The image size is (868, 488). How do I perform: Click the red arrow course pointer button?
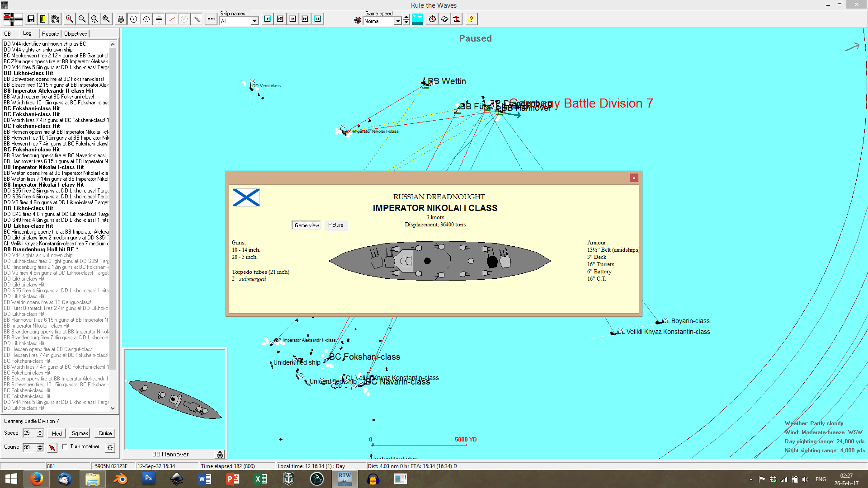click(x=52, y=447)
